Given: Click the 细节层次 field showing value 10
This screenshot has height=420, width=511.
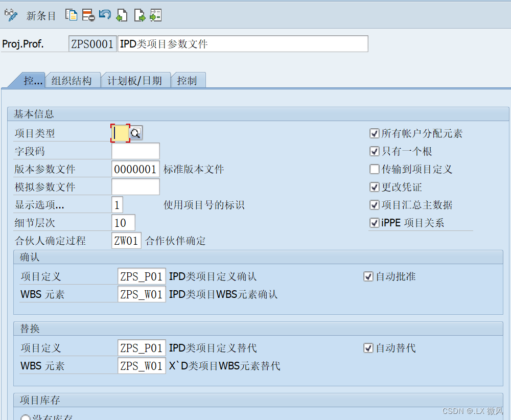Looking at the screenshot, I should click(122, 222).
